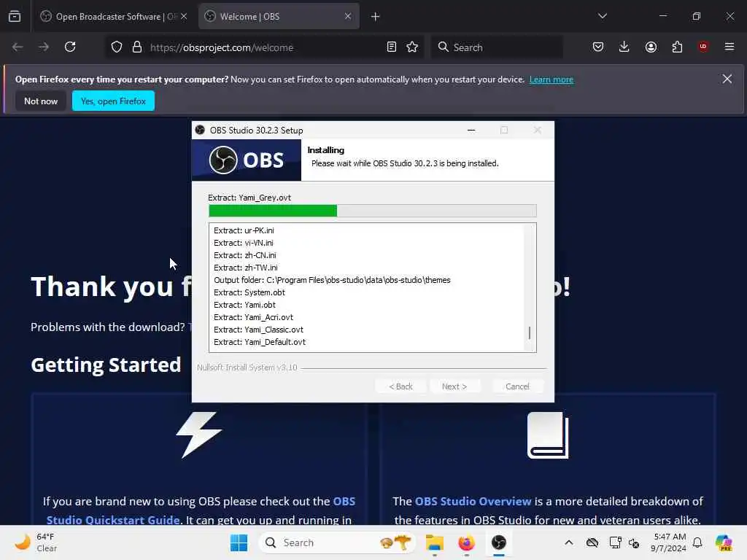
Task: Open the list all tabs dropdown
Action: 602,16
